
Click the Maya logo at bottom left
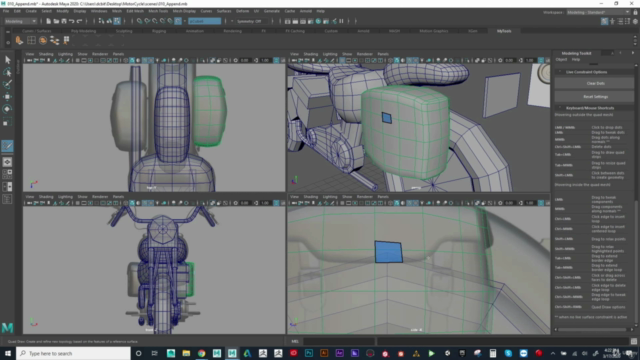7,327
